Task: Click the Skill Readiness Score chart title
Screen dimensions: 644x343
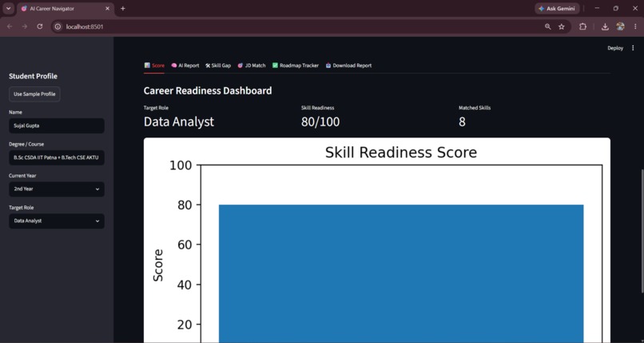Action: coord(401,153)
